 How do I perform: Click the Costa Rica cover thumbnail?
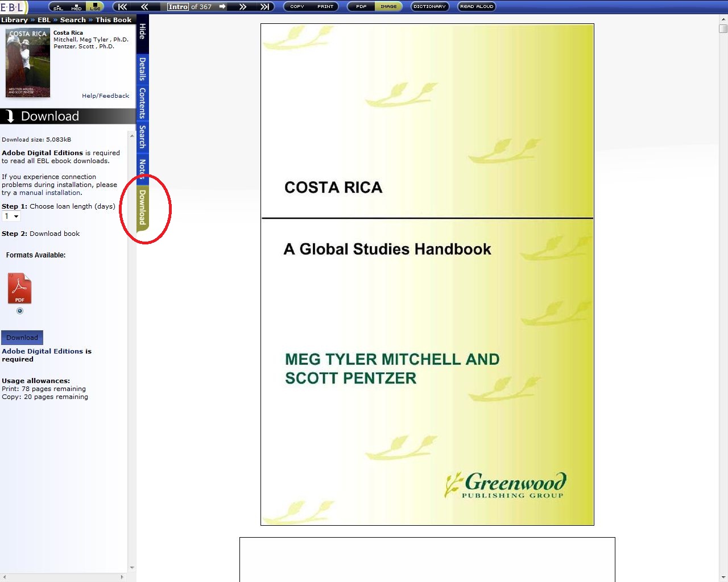coord(28,63)
